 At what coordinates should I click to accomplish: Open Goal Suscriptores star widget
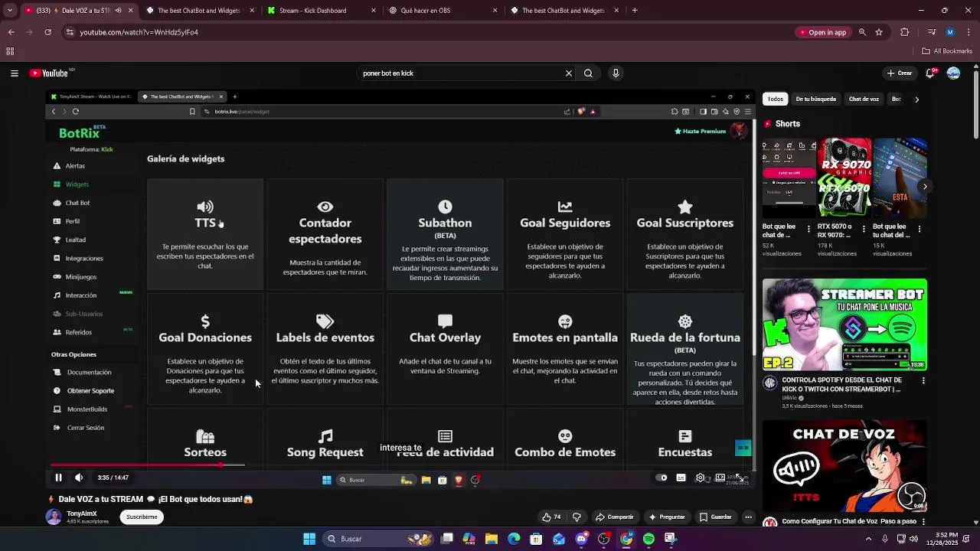point(685,234)
